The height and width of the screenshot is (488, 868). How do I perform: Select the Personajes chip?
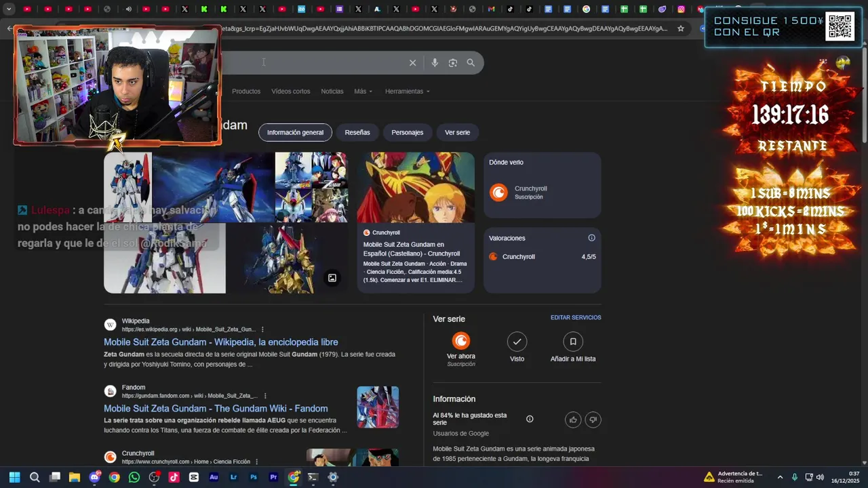pyautogui.click(x=407, y=132)
